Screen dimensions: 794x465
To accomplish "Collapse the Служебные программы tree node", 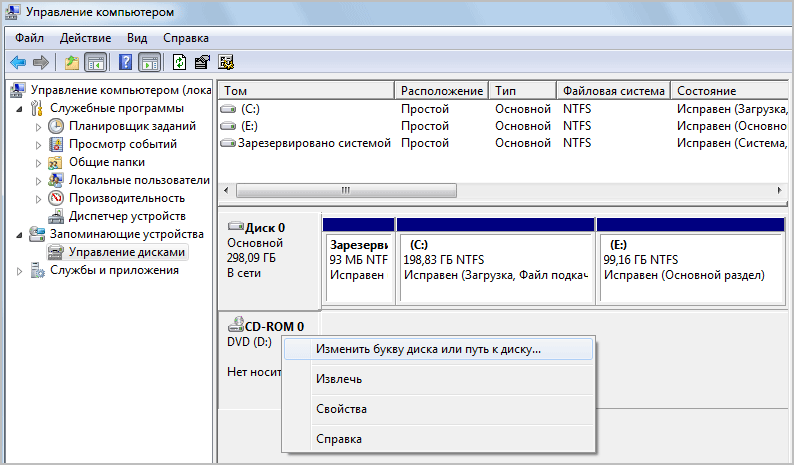I will [19, 108].
